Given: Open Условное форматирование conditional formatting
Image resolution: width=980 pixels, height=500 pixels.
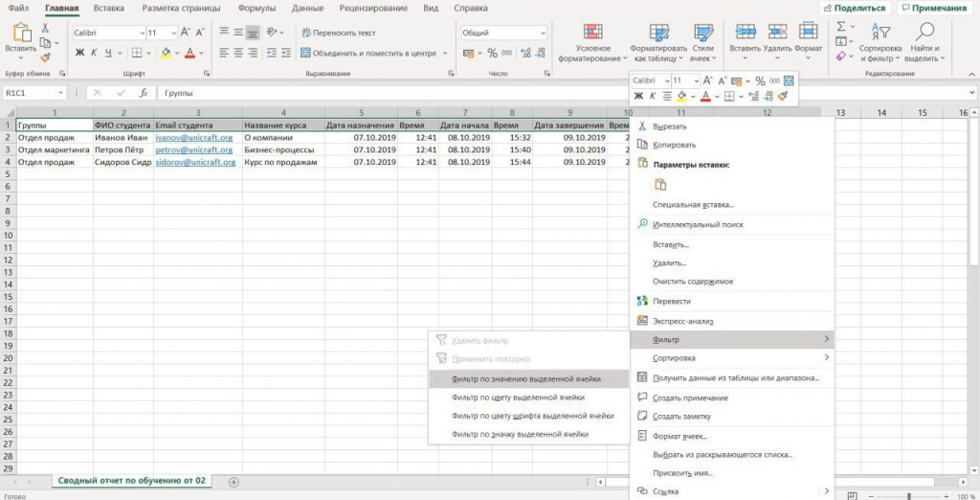Looking at the screenshot, I should (x=592, y=42).
